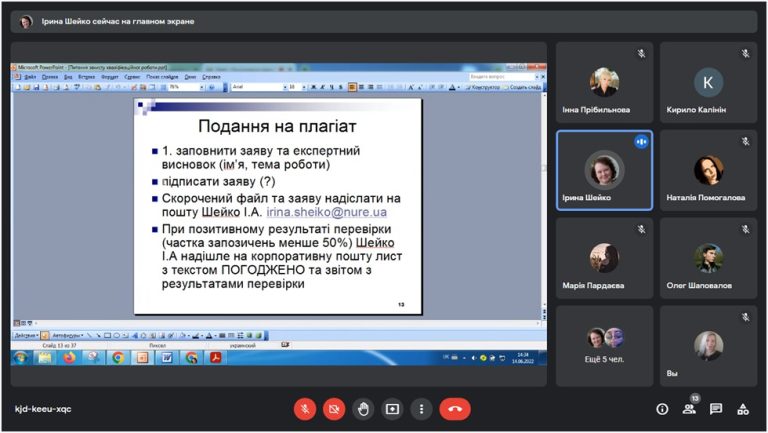
Task: Open the Автофигуры dropdown
Action: (x=68, y=336)
